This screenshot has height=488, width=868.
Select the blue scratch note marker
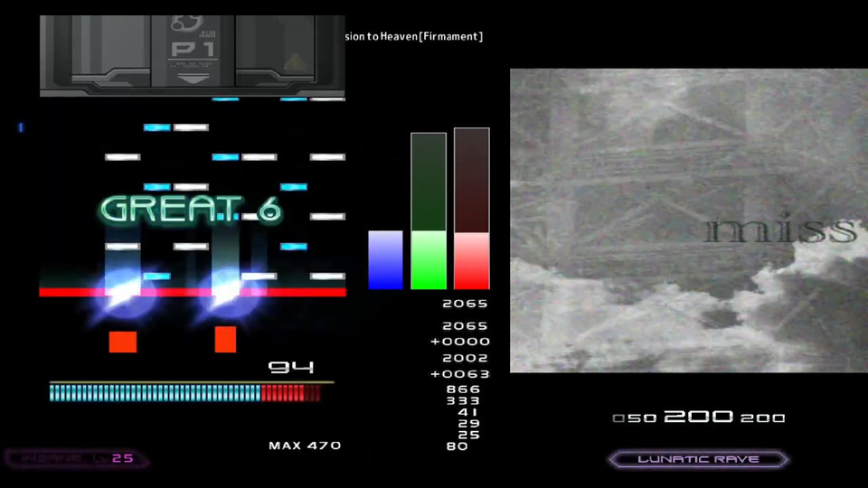(x=21, y=127)
